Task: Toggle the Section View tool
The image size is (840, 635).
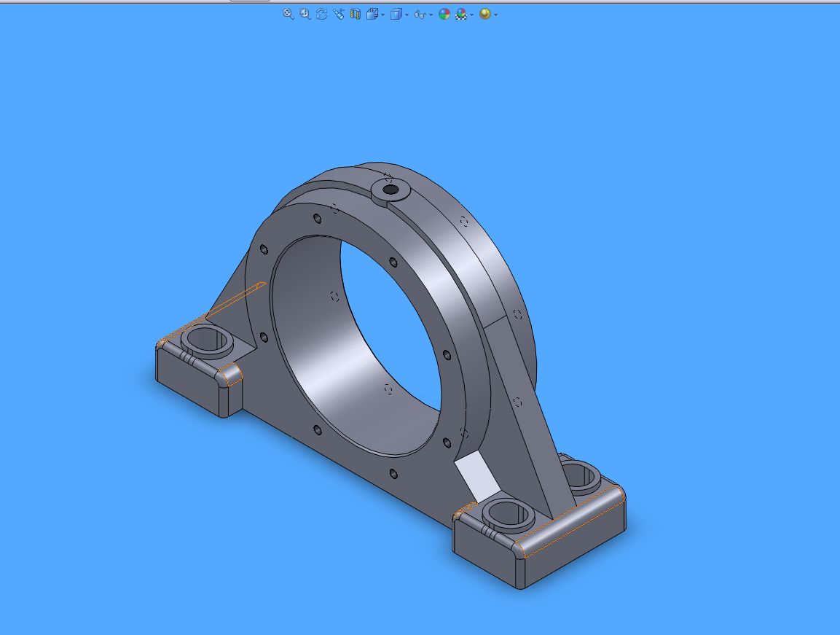Action: tap(356, 14)
